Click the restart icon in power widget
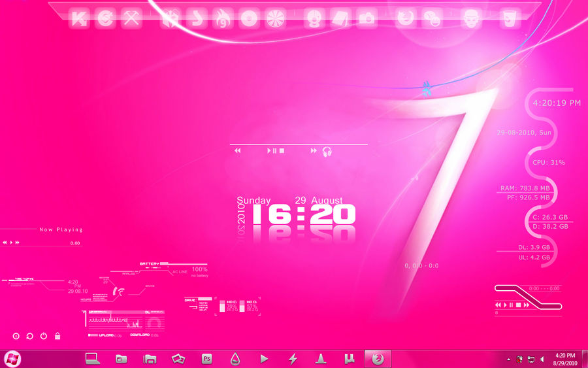The height and width of the screenshot is (368, 588). pyautogui.click(x=29, y=336)
